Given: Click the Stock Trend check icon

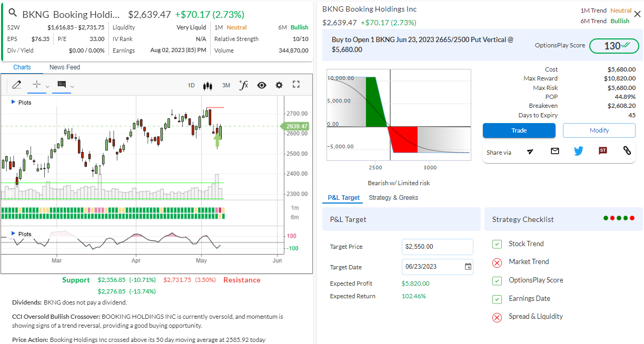Looking at the screenshot, I should coord(497,244).
